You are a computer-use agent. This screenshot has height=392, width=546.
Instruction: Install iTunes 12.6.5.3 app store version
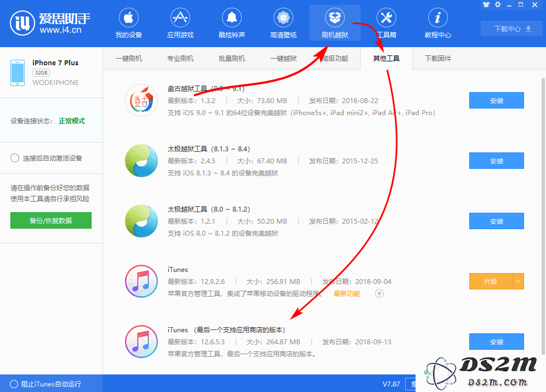tap(497, 342)
